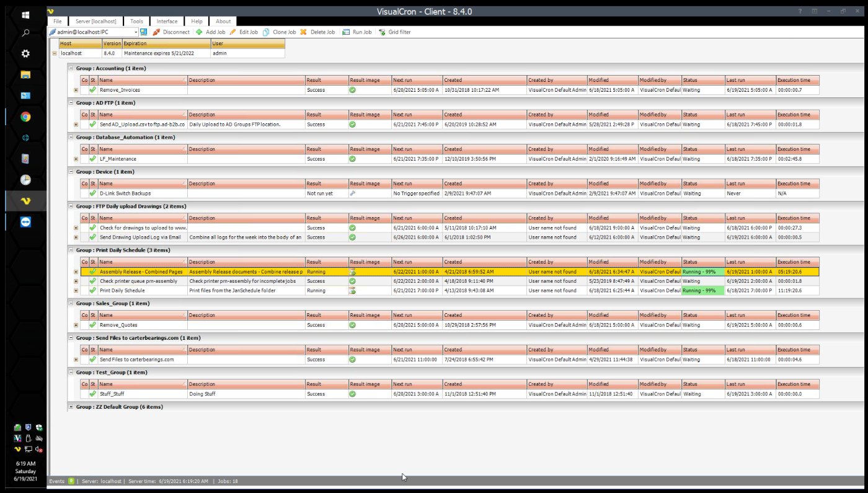Sort by the Next run column header in Accounting
The width and height of the screenshot is (868, 493).
[x=416, y=80]
